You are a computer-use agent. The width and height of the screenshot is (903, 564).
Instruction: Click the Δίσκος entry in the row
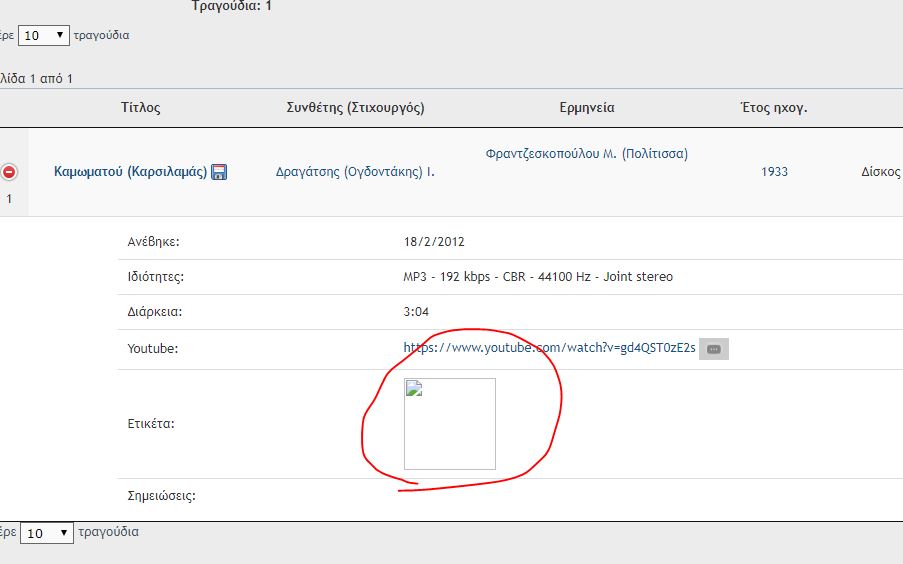pyautogui.click(x=881, y=172)
